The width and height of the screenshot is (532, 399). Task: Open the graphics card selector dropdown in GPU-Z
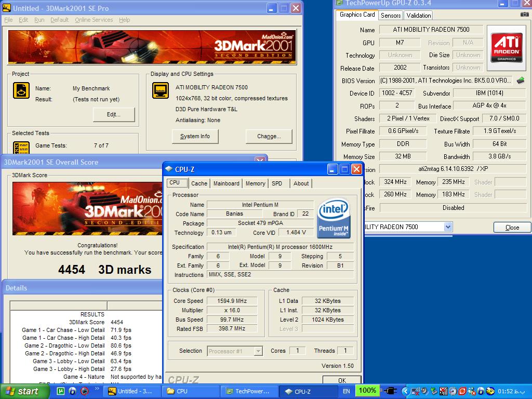click(448, 227)
